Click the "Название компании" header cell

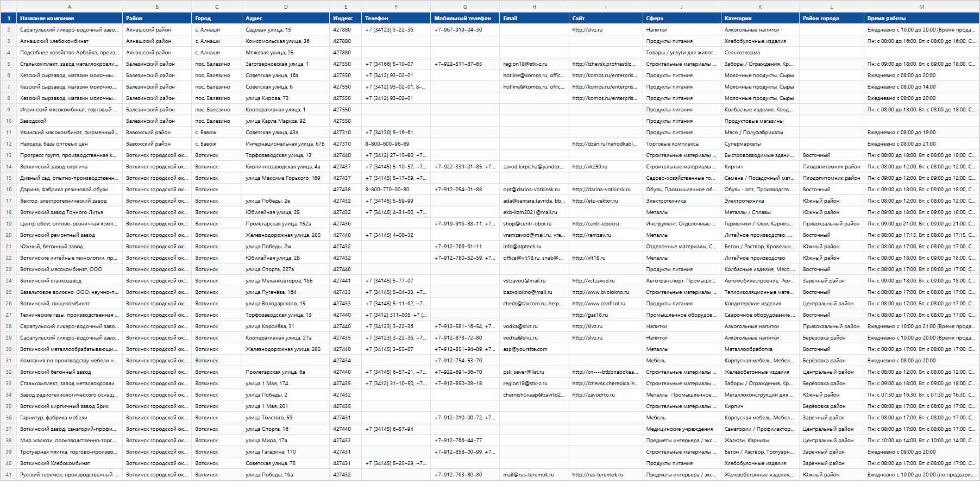point(70,18)
